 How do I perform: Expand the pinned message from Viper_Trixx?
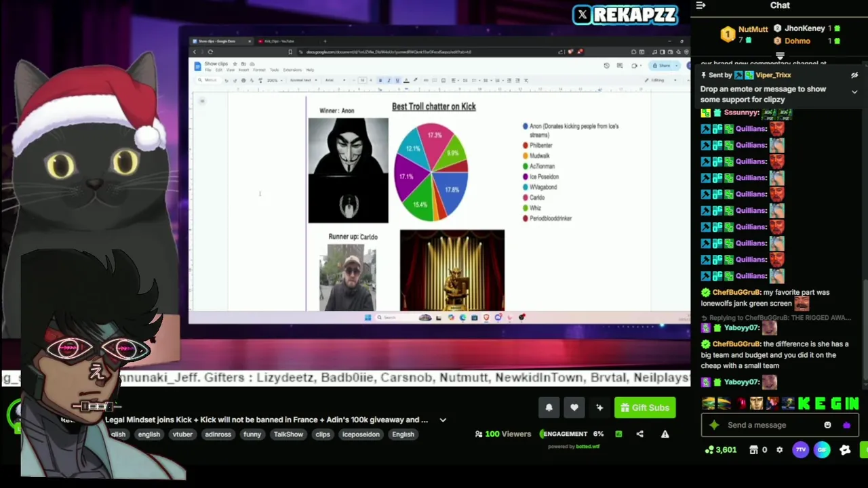[x=854, y=91]
